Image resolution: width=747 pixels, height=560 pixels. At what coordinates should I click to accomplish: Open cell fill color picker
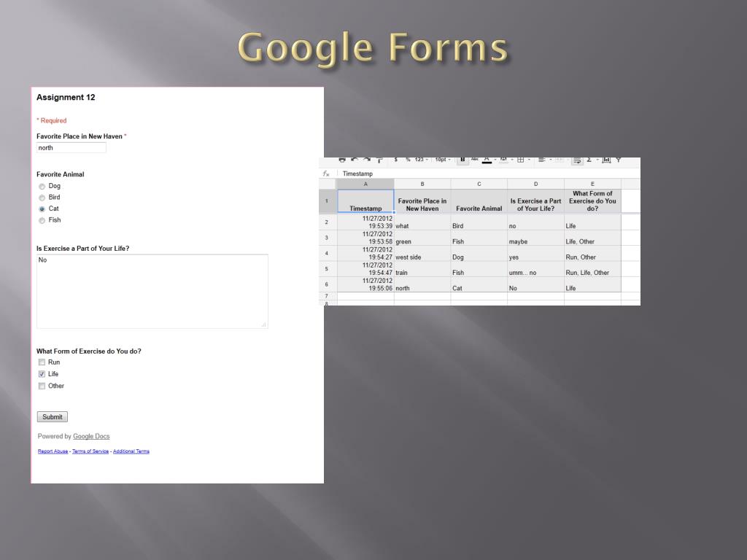click(503, 160)
